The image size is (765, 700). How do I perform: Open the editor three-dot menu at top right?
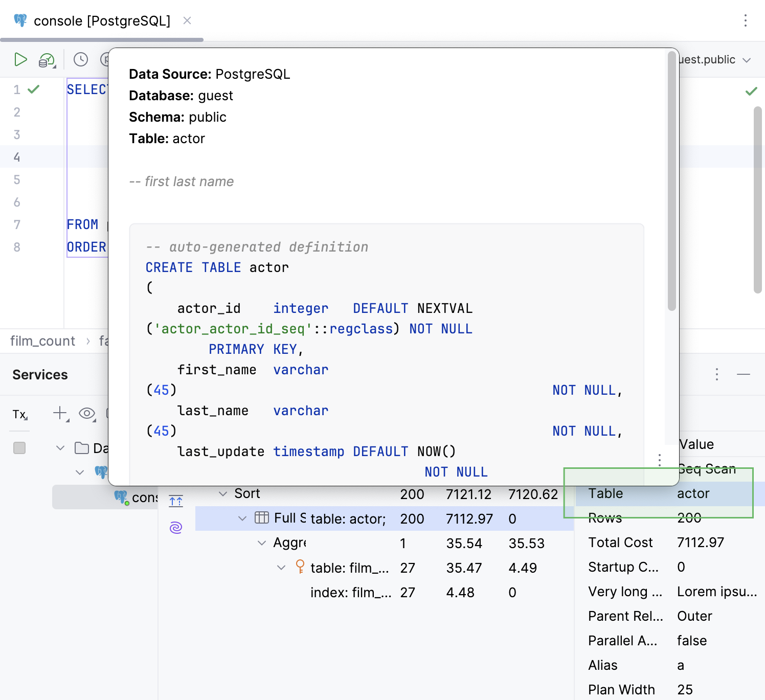[x=746, y=20]
